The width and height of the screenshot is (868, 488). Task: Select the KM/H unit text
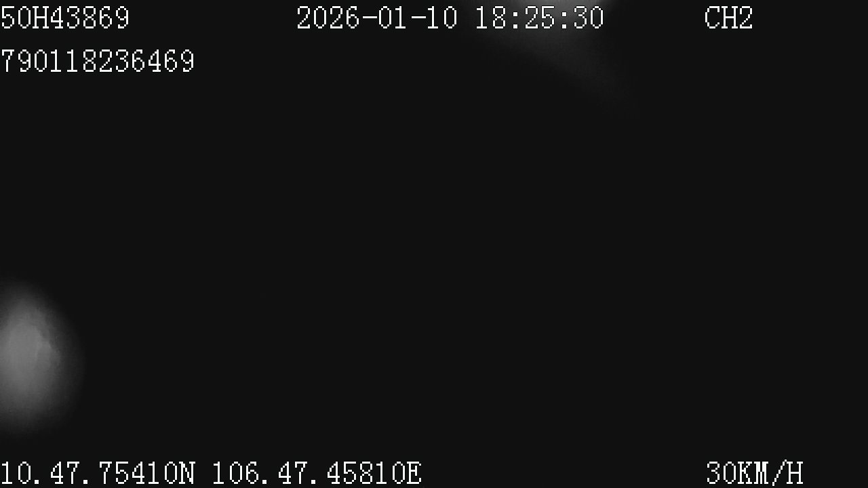[x=770, y=473]
